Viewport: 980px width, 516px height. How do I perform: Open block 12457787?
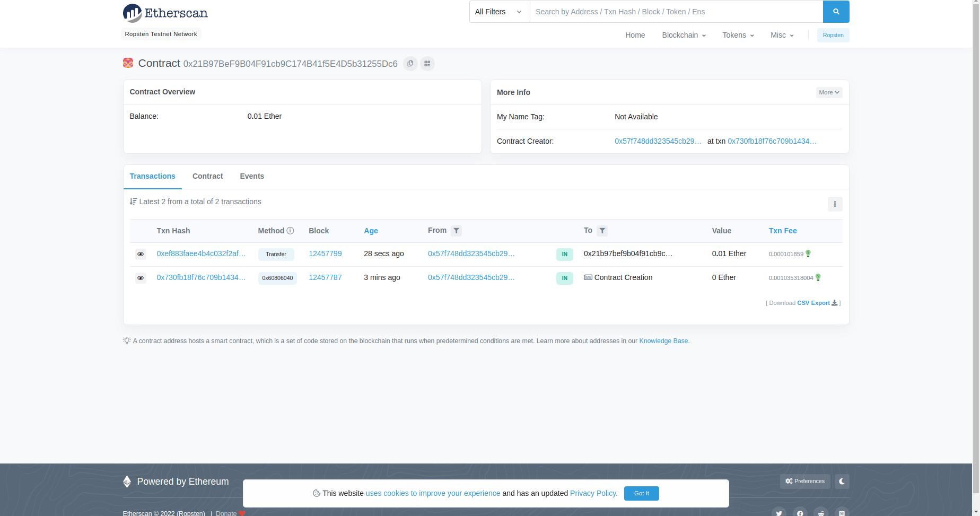(325, 277)
